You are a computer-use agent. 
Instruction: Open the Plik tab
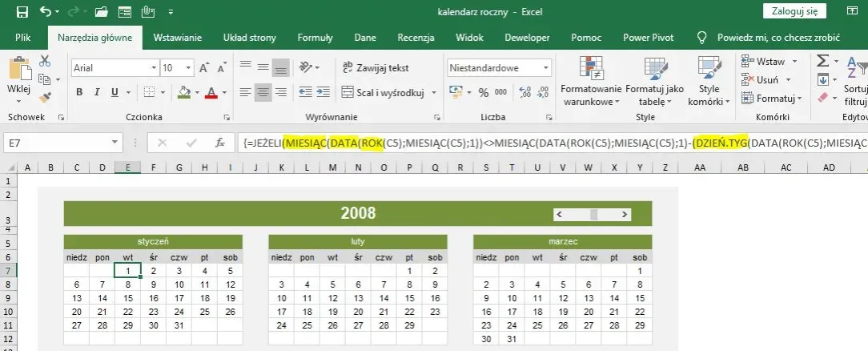(23, 38)
